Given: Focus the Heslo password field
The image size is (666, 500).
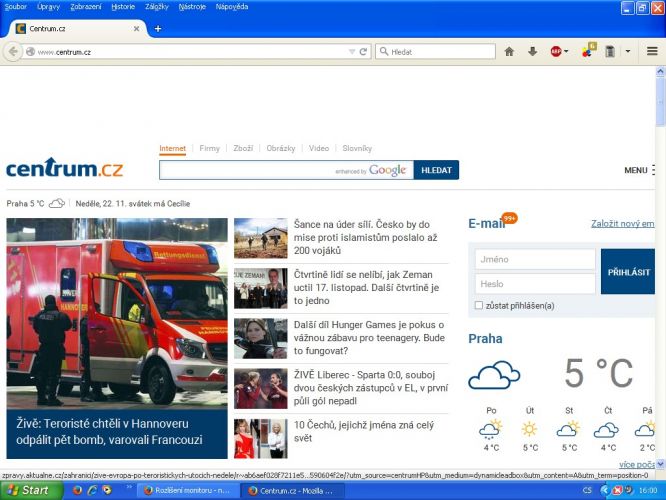Looking at the screenshot, I should [x=535, y=284].
